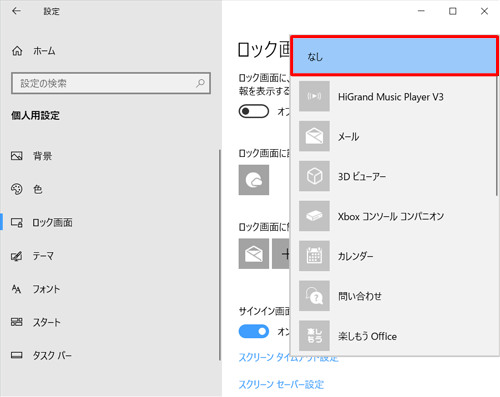Open the ロック画面 sidebar item
500x397 pixels.
[x=52, y=222]
